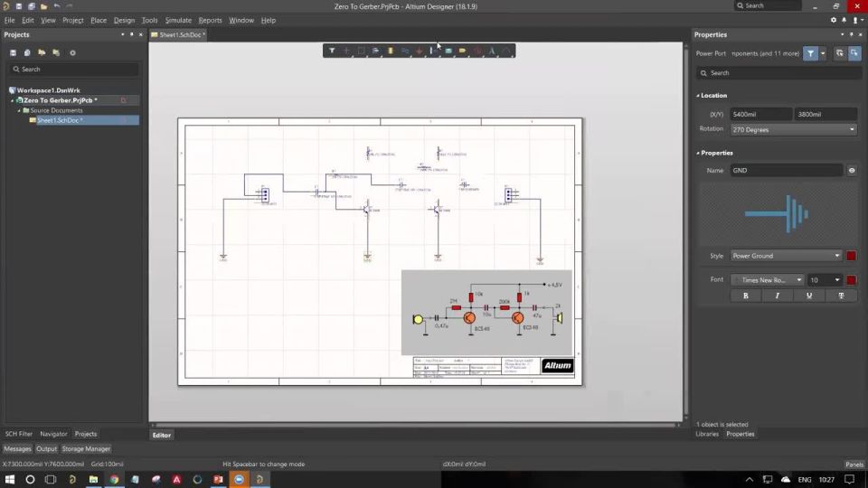Click the Undo arrow in title bar
The image size is (868, 488).
point(57,6)
